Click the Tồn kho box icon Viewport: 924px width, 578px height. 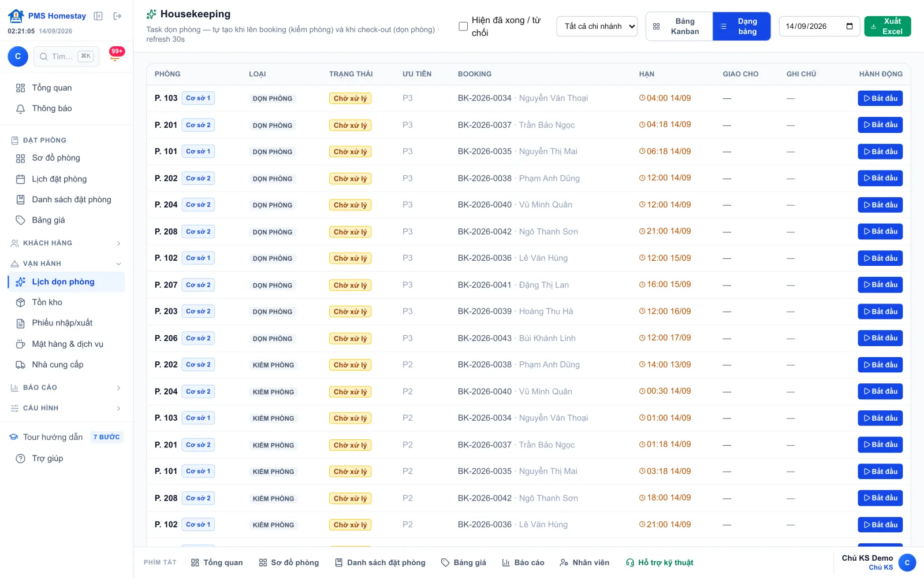pos(21,302)
